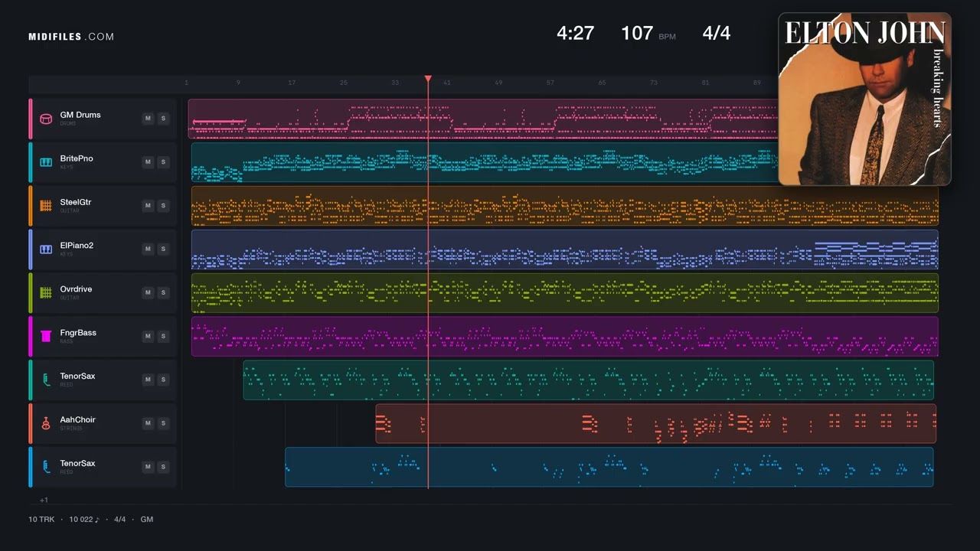Jump to bar 49 on the ruler
Image resolution: width=980 pixels, height=551 pixels.
coord(498,83)
